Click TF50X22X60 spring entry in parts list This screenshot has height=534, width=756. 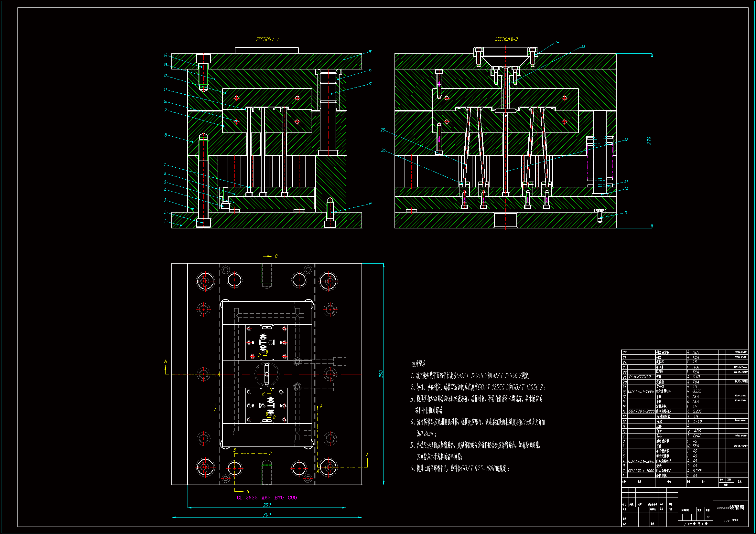640,377
